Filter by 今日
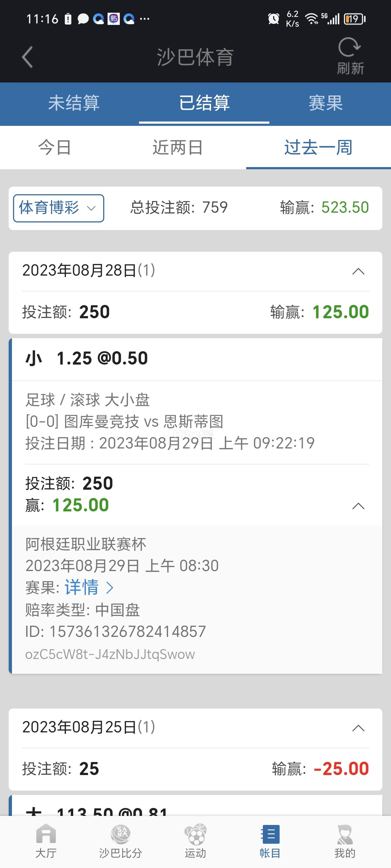 pos(55,148)
